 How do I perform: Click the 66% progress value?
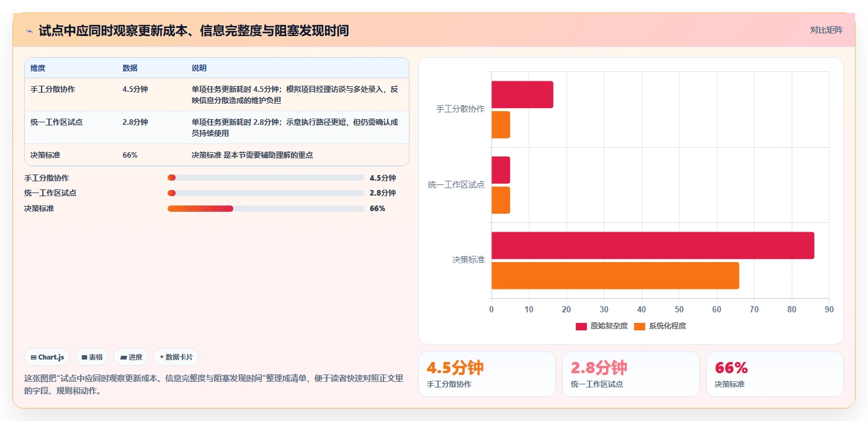(x=377, y=209)
